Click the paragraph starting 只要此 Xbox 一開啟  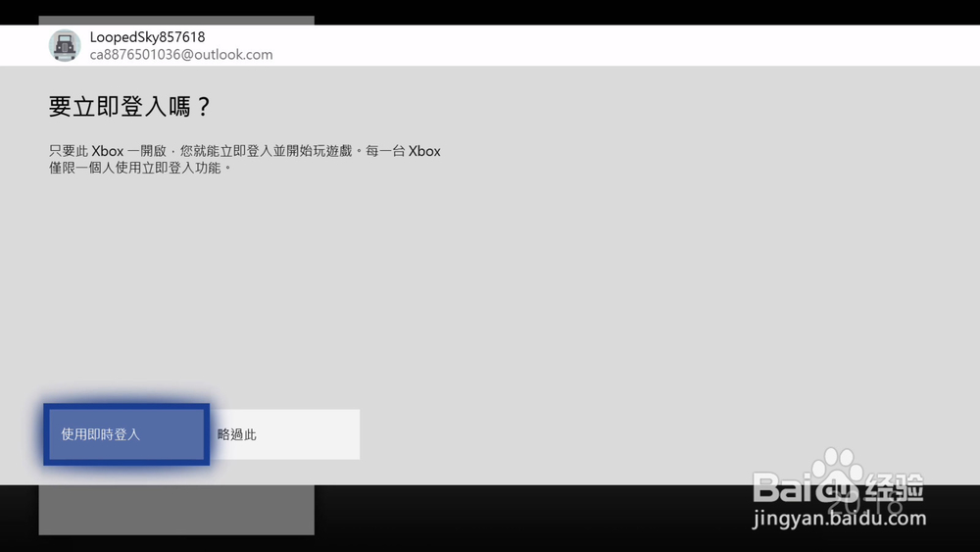245,160
